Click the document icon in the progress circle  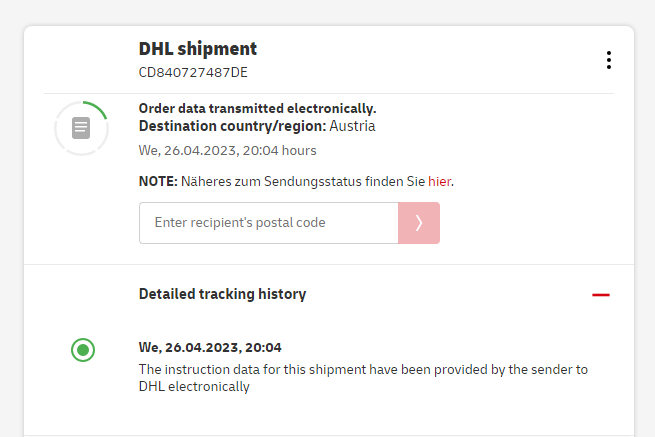point(81,128)
